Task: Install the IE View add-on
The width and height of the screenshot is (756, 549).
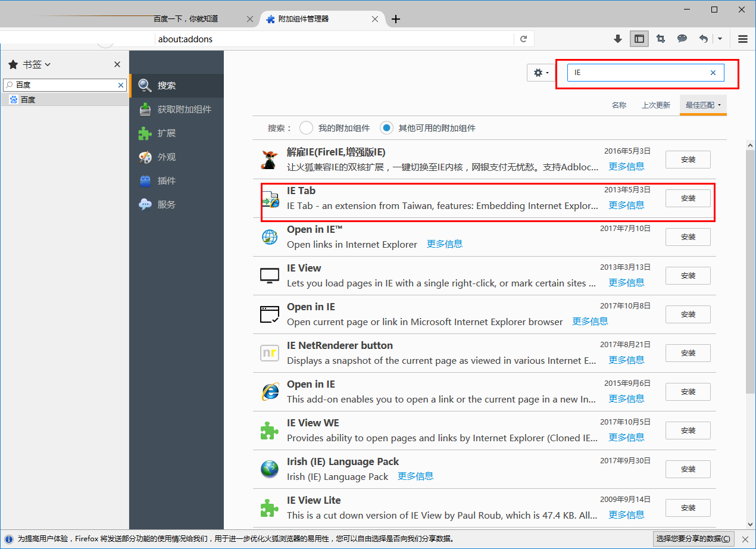Action: pos(688,276)
